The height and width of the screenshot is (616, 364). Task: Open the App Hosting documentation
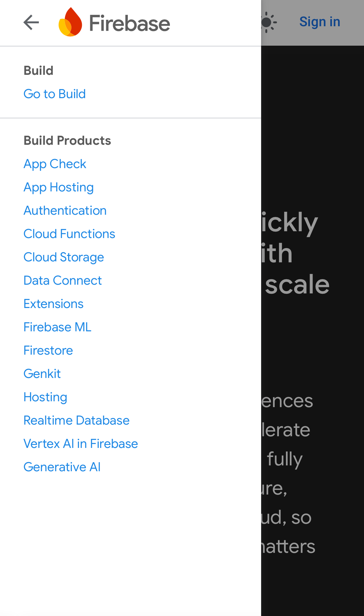click(58, 187)
